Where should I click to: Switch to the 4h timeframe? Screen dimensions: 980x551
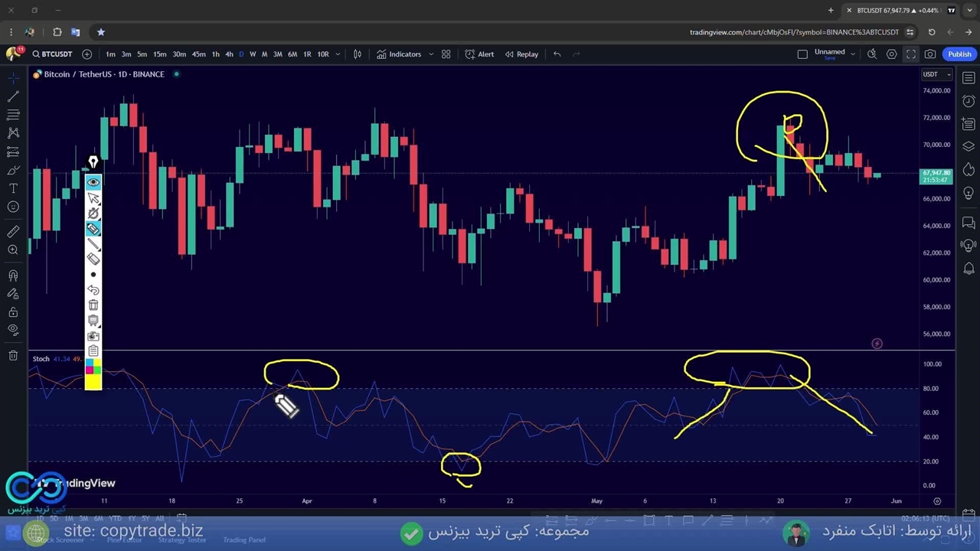229,54
